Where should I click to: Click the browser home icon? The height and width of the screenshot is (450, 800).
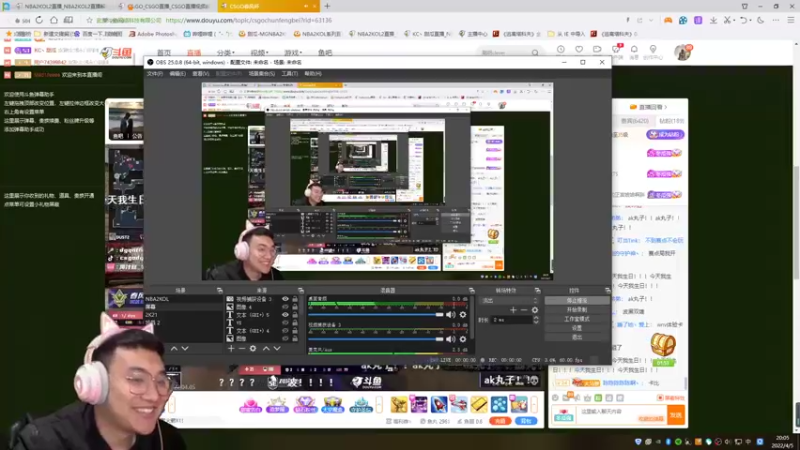click(x=54, y=20)
